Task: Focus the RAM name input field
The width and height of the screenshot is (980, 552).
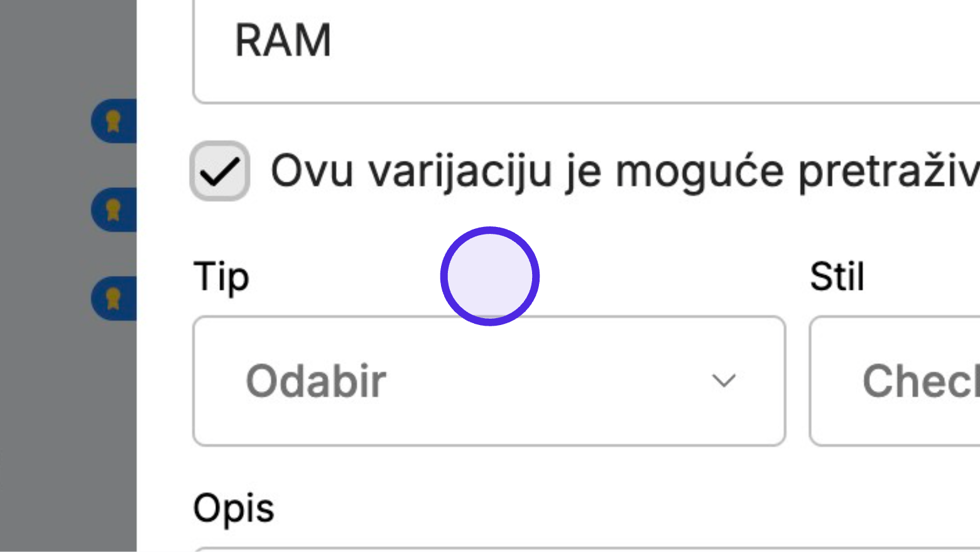Action: pos(587,50)
